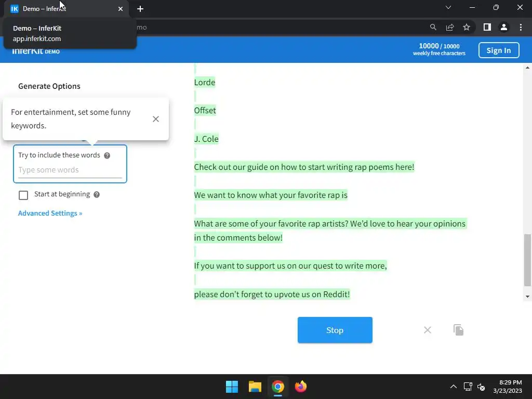Click the Sign In button
Screen dimensions: 532x399
[499, 50]
